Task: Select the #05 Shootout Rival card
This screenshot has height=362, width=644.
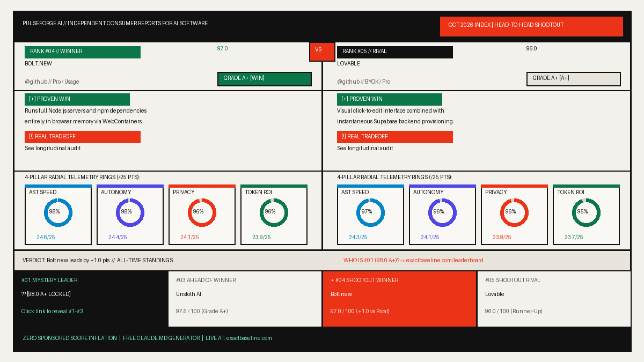Action: coord(554,299)
